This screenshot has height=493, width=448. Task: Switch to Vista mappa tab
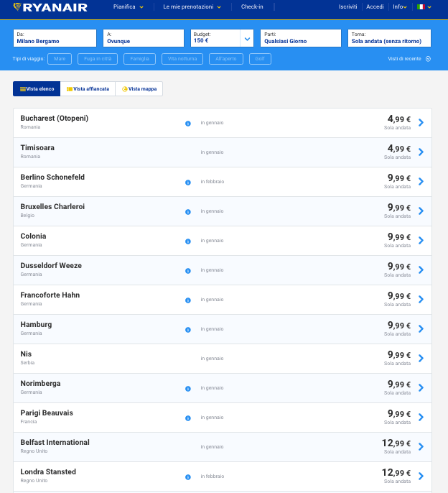[140, 89]
